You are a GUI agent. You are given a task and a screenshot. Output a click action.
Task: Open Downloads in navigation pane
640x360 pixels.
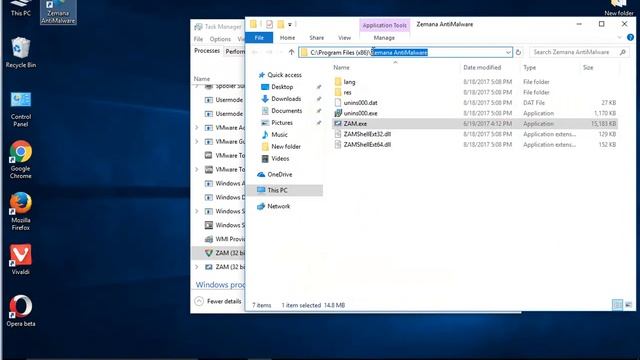(286, 99)
